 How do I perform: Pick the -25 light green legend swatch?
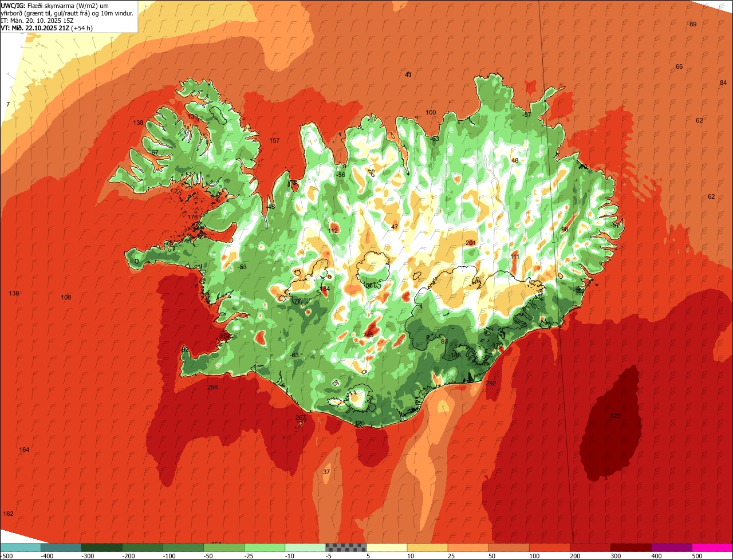coord(264,547)
